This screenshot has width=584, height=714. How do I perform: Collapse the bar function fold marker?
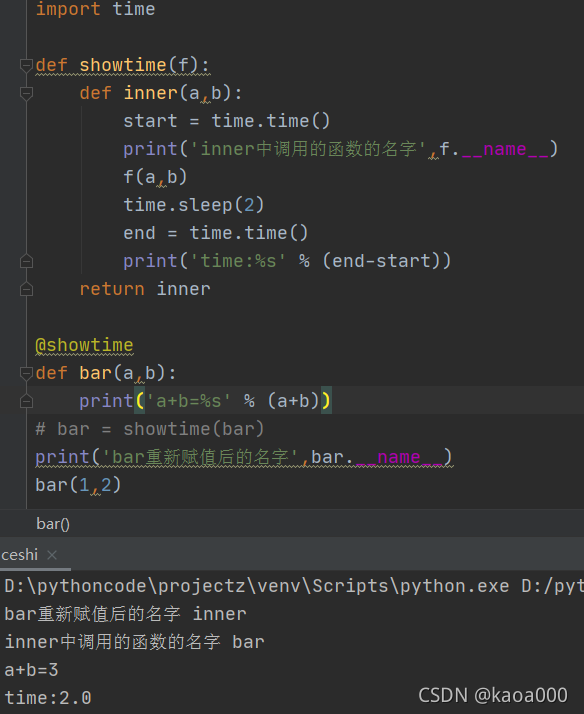tap(26, 373)
